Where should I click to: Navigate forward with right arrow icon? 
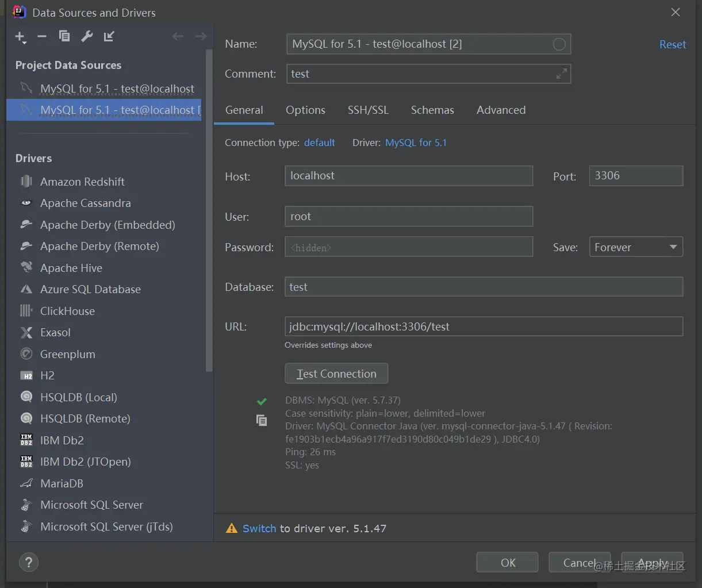click(201, 36)
